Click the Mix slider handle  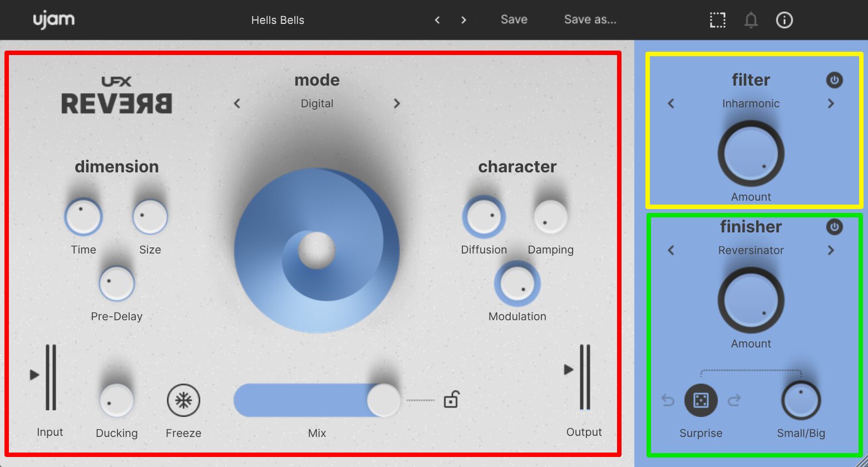[384, 400]
